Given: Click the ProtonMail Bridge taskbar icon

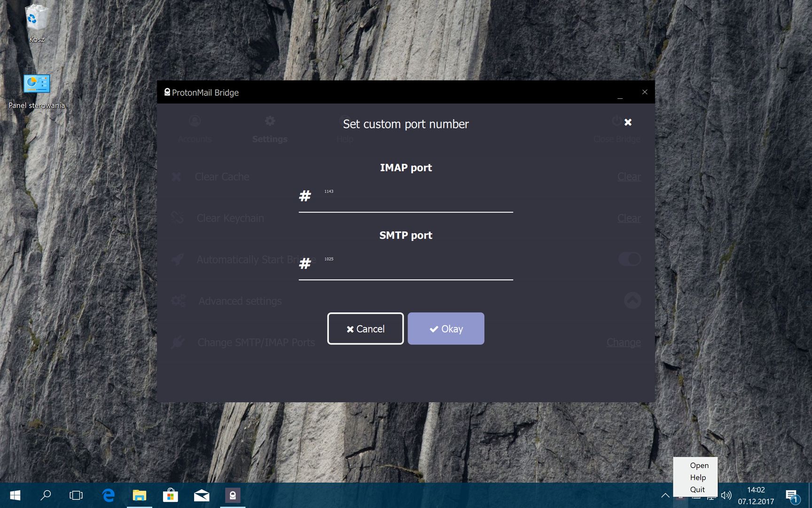Looking at the screenshot, I should point(233,495).
